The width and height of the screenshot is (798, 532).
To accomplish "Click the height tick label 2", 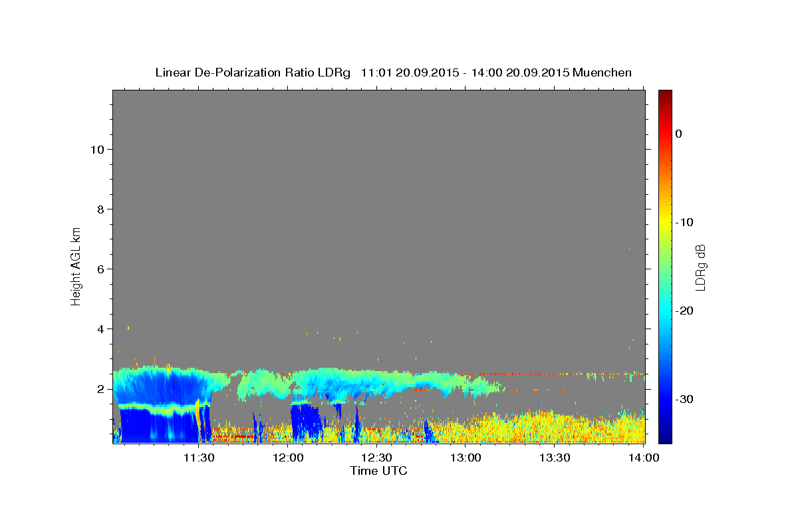I will click(100, 388).
